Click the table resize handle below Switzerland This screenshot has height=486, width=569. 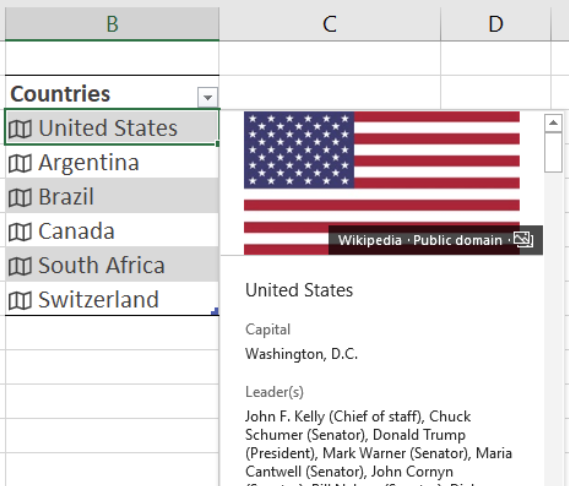click(215, 311)
